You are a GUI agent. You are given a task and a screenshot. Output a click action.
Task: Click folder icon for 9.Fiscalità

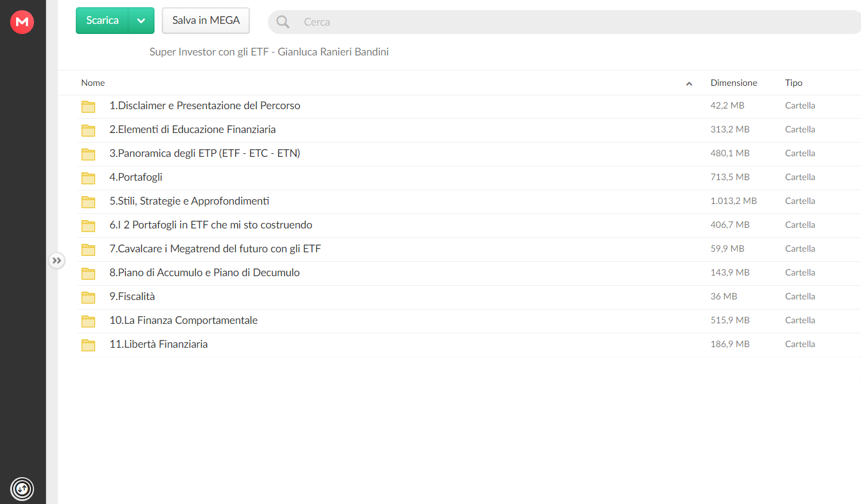point(88,297)
